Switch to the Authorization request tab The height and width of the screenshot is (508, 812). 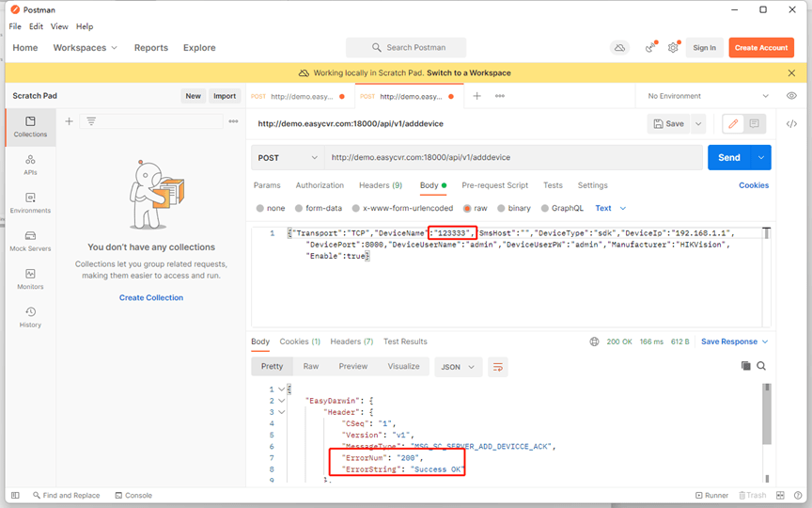[x=320, y=185]
